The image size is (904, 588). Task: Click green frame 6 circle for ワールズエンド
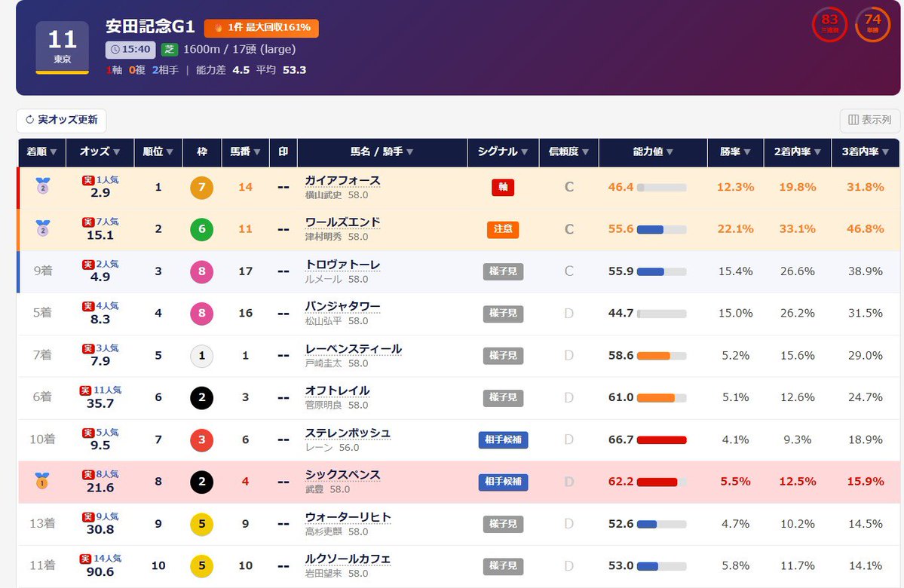[202, 229]
